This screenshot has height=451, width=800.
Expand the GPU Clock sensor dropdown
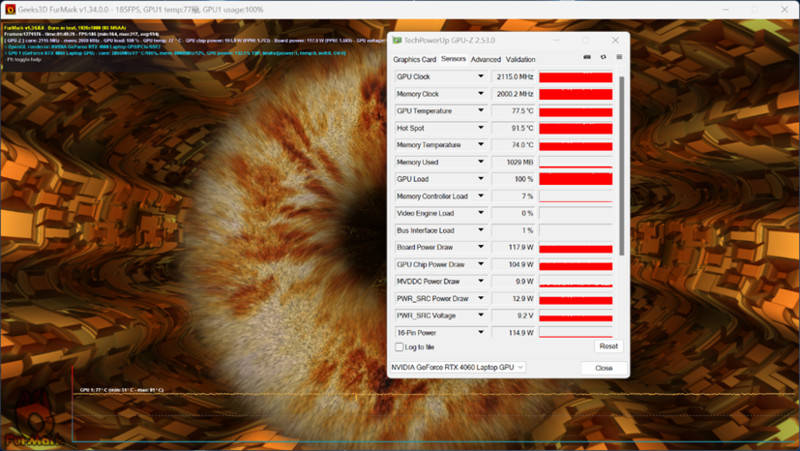(x=481, y=77)
